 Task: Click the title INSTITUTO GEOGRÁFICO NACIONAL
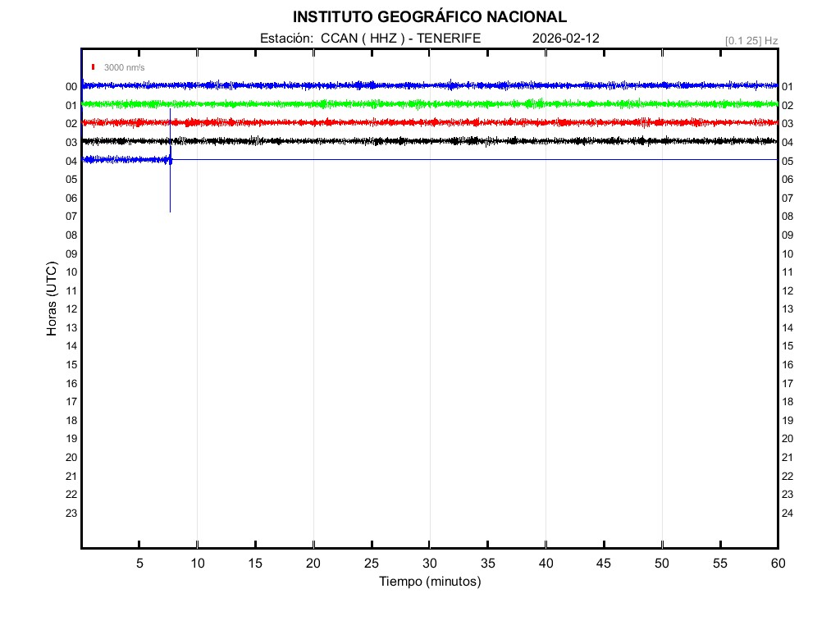click(430, 16)
